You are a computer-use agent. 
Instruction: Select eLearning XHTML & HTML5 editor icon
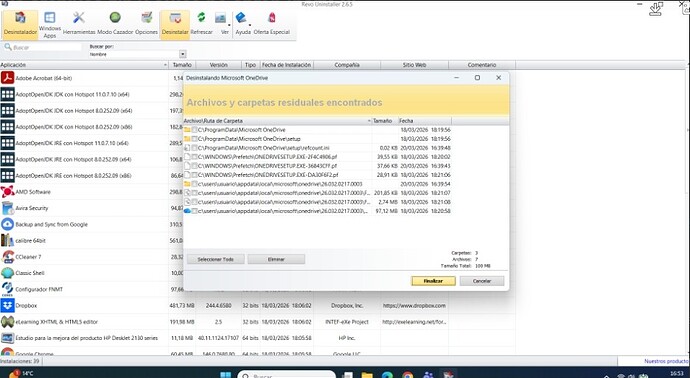coord(7,322)
